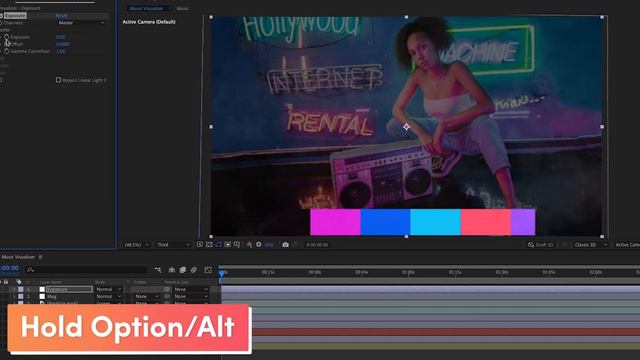Click the Layer Name column header
This screenshot has width=640, height=360.
tap(51, 282)
